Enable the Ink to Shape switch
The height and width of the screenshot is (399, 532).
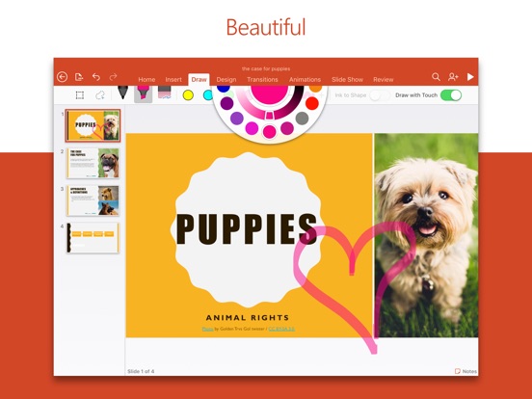click(x=380, y=95)
